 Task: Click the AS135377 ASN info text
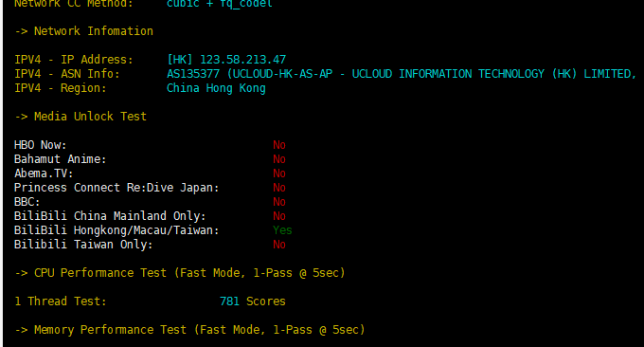(x=402, y=74)
